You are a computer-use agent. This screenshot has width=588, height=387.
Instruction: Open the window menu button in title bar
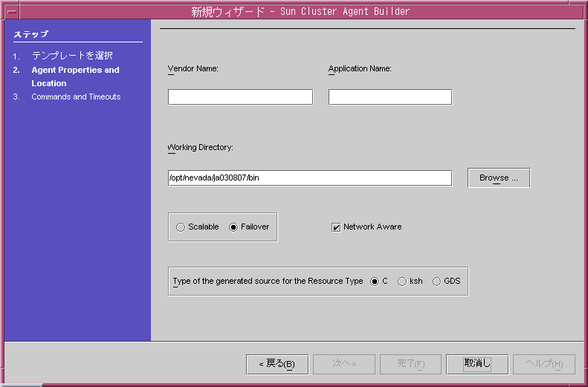[12, 12]
